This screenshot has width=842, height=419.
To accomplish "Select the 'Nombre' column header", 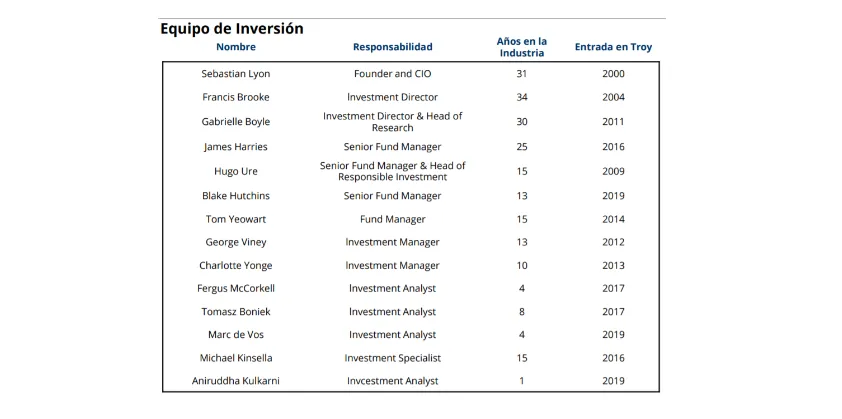I will pos(236,47).
